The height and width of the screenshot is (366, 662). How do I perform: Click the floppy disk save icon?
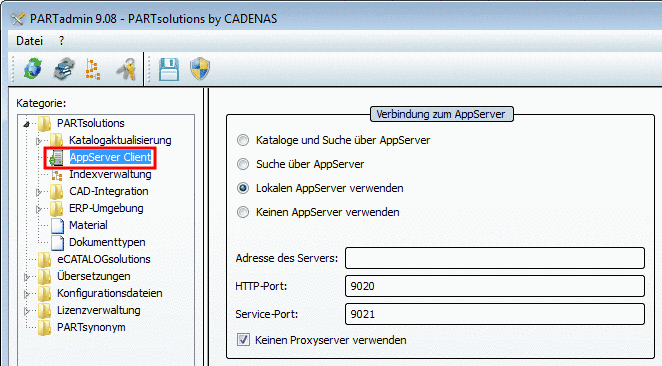[169, 69]
